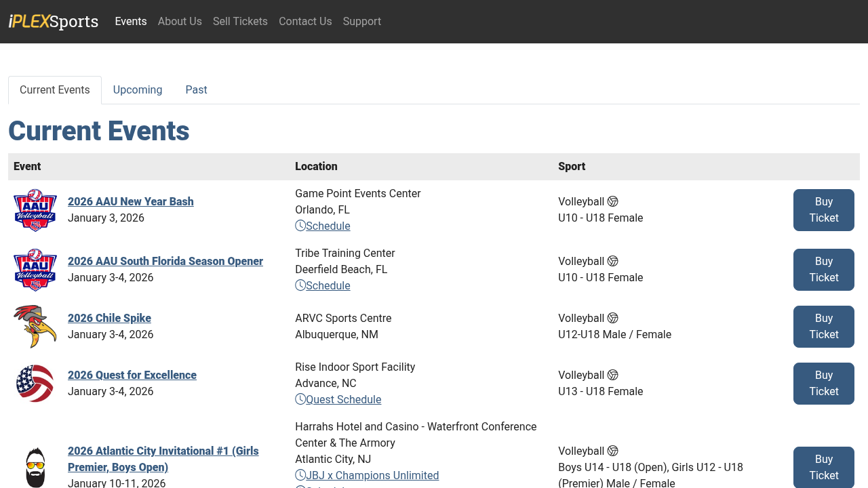Click 'U13 - U18 Female' text

[x=601, y=391]
